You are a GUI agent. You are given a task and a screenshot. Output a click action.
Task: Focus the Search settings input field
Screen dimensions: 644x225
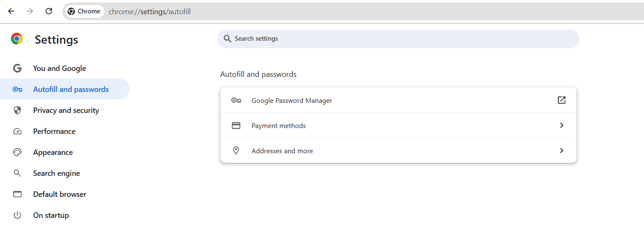[x=398, y=39]
